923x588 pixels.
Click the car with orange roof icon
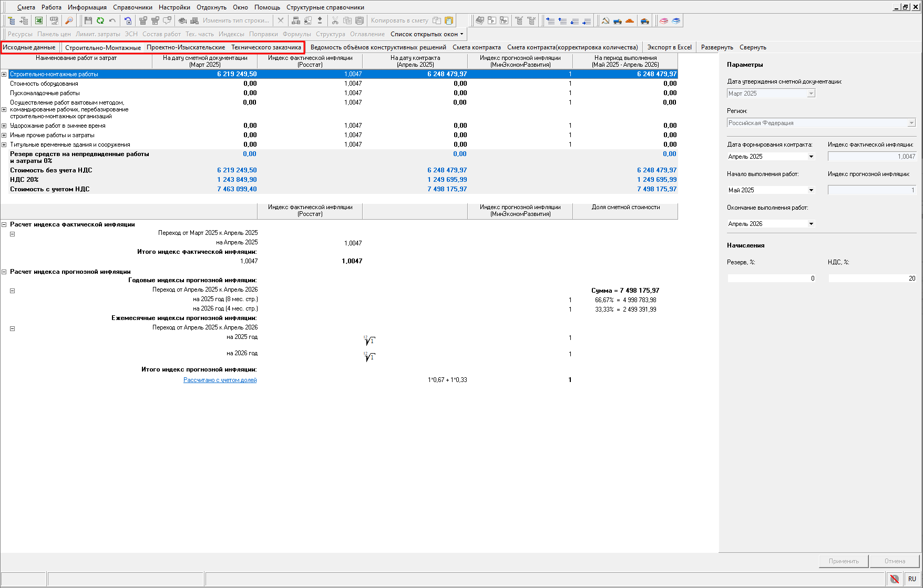point(645,20)
